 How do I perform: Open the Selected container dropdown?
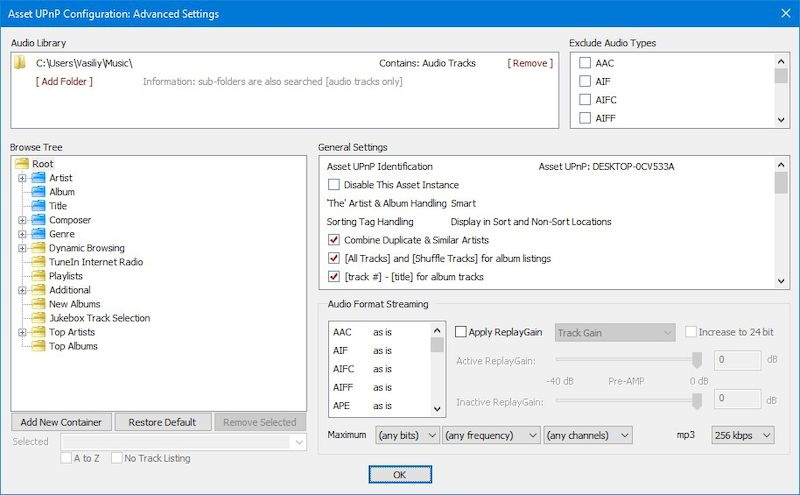[x=184, y=442]
